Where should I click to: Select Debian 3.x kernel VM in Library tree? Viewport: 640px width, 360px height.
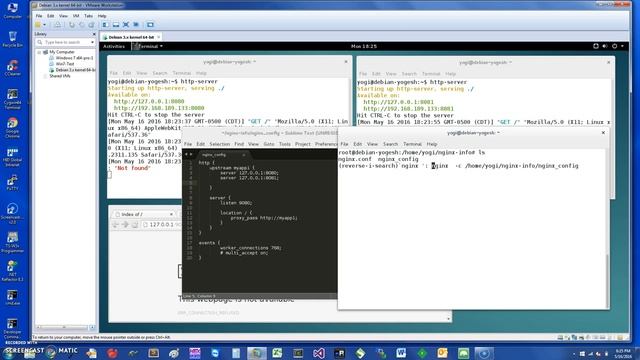pyautogui.click(x=72, y=70)
